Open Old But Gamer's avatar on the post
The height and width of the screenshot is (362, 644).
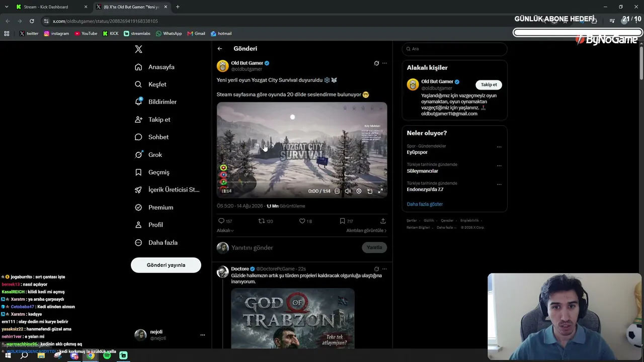tap(222, 66)
